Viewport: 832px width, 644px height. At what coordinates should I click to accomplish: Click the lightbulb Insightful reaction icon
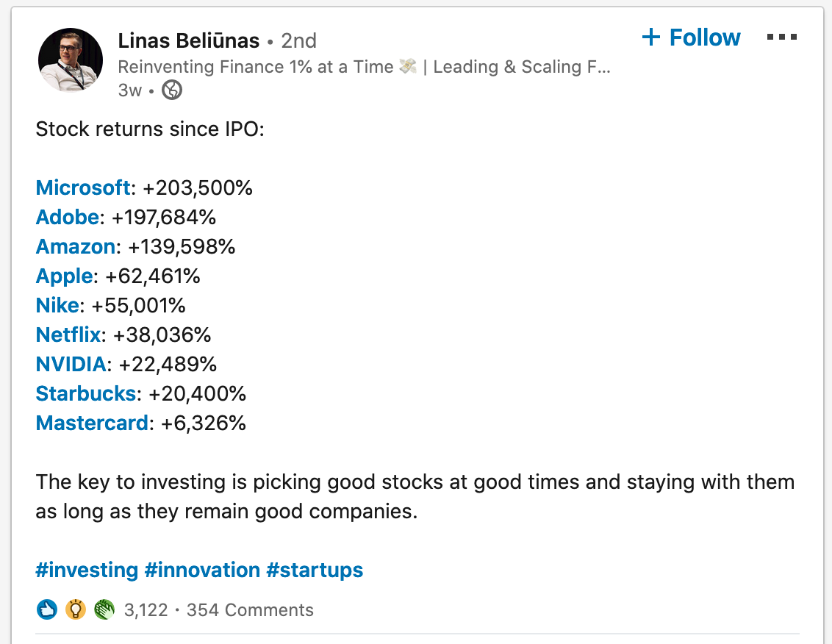[x=76, y=609]
